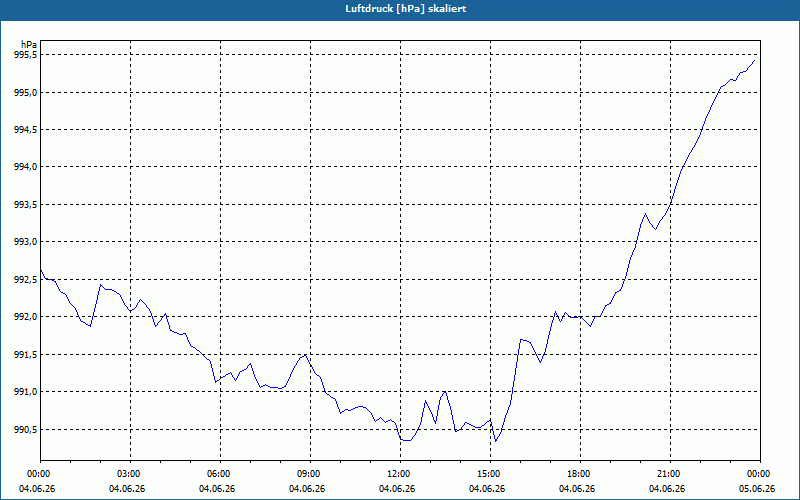Click date 04.06.26 below 15:00
800x500 pixels.
pyautogui.click(x=487, y=489)
